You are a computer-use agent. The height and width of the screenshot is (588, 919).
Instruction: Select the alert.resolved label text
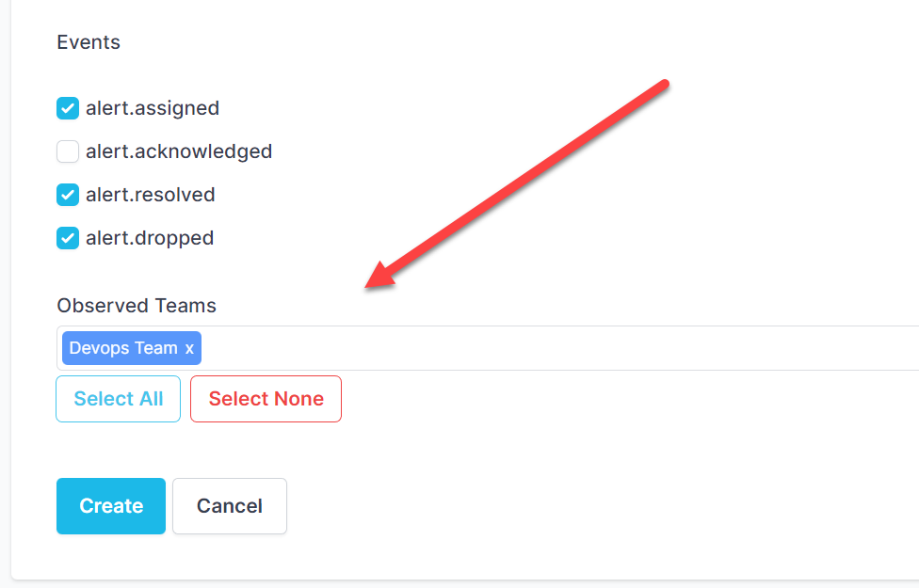coord(151,195)
